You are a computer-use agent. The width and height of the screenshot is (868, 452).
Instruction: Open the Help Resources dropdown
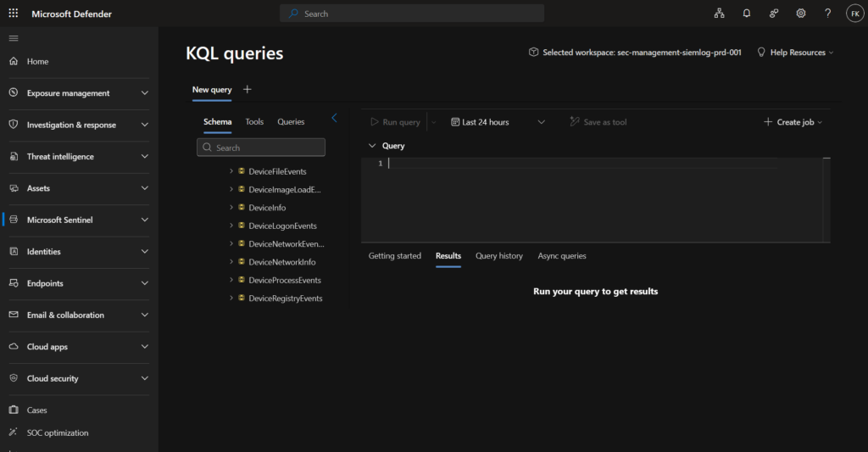click(795, 52)
